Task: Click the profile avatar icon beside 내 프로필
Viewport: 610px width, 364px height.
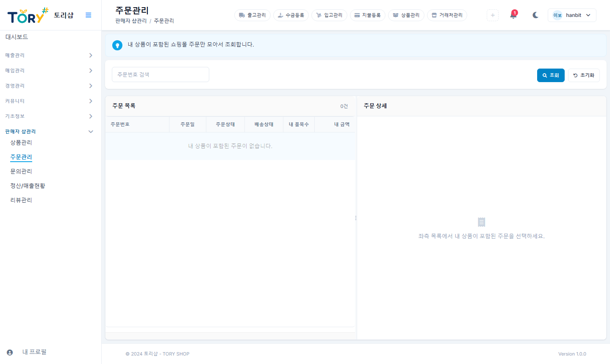Action: click(10, 353)
